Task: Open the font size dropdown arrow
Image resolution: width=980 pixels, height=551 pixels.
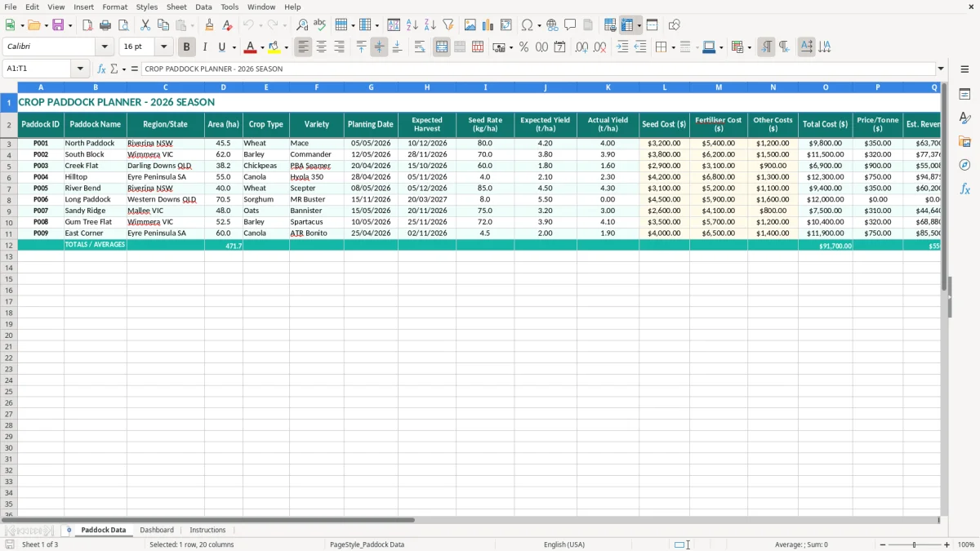Action: [x=163, y=47]
